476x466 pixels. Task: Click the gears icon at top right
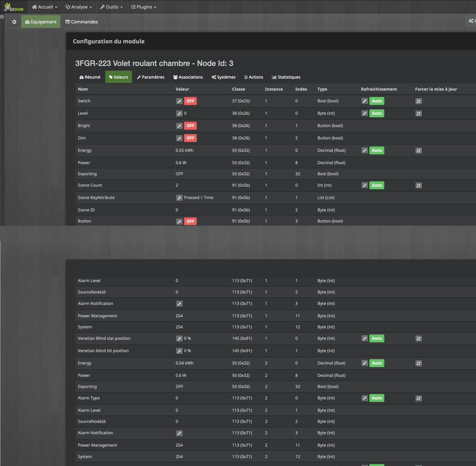point(471,21)
